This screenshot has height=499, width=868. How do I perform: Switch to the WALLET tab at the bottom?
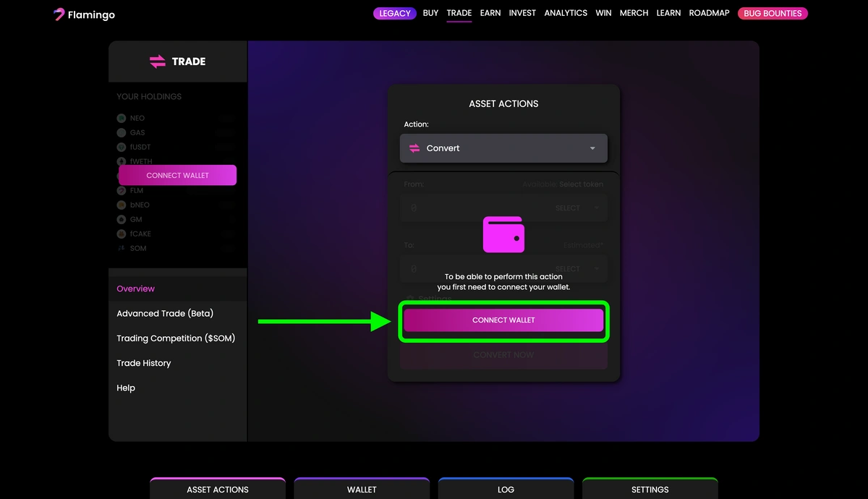tap(361, 490)
